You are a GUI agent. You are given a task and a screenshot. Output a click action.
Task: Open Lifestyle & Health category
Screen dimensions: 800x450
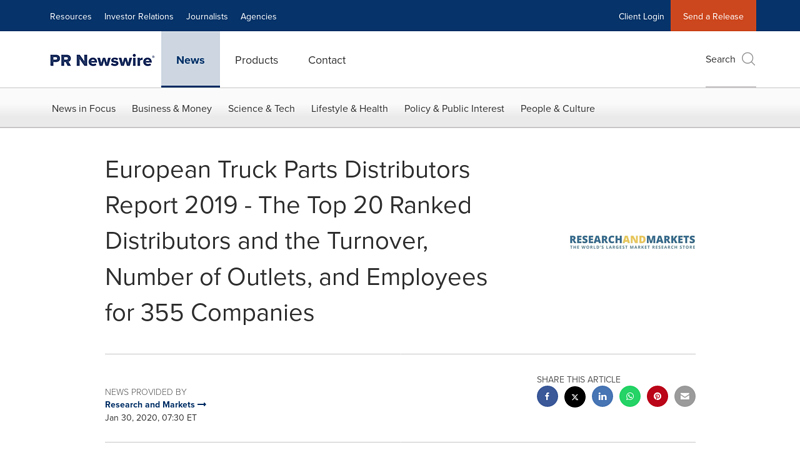click(349, 109)
